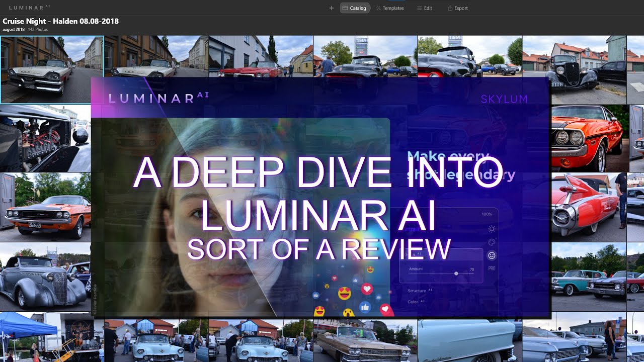
Task: Click the plus add-photos icon
Action: click(331, 8)
